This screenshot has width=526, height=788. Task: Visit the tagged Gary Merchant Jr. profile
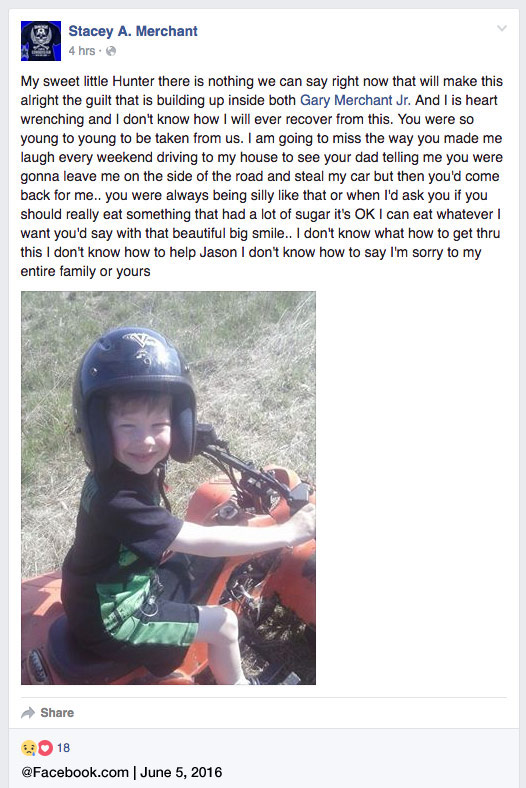point(355,100)
